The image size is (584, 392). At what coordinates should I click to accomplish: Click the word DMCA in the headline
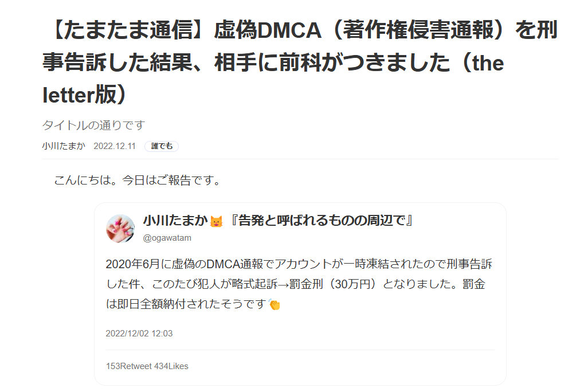tap(289, 30)
